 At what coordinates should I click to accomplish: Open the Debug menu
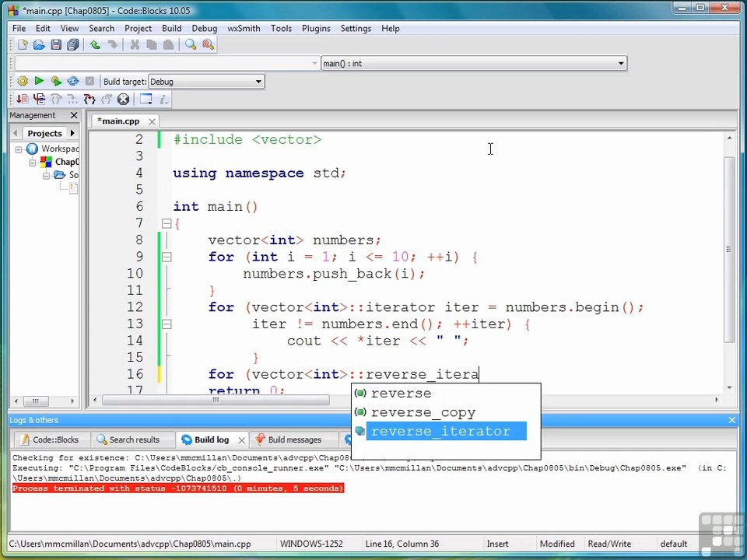205,29
